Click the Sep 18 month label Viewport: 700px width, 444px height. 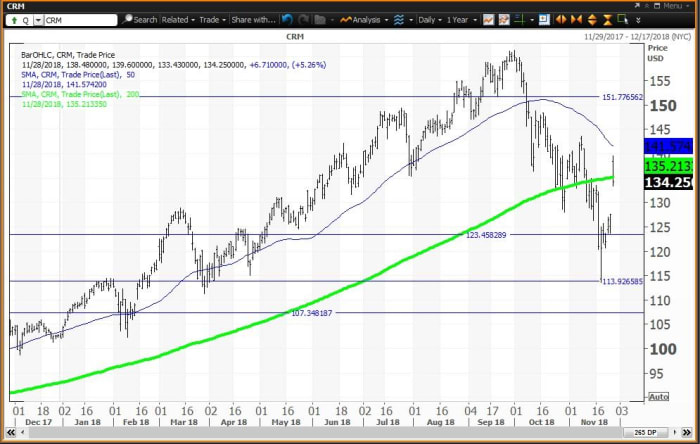pos(491,422)
